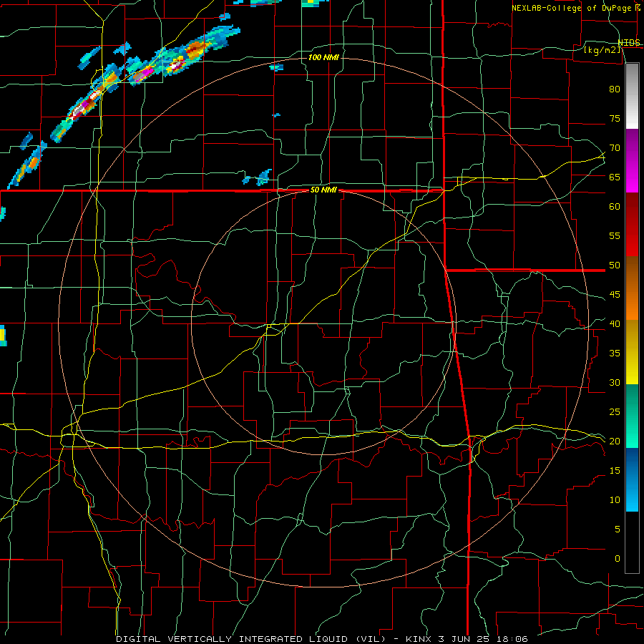The height and width of the screenshot is (644, 644).
Task: Click the NIDS label above the scale
Action: [628, 43]
